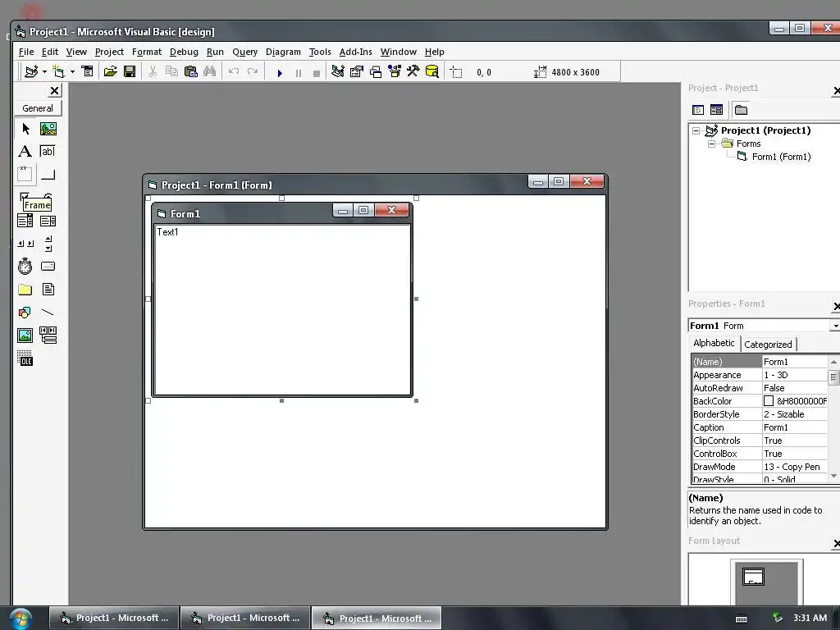Select the FileListBox control tool
The height and width of the screenshot is (630, 840).
(48, 290)
